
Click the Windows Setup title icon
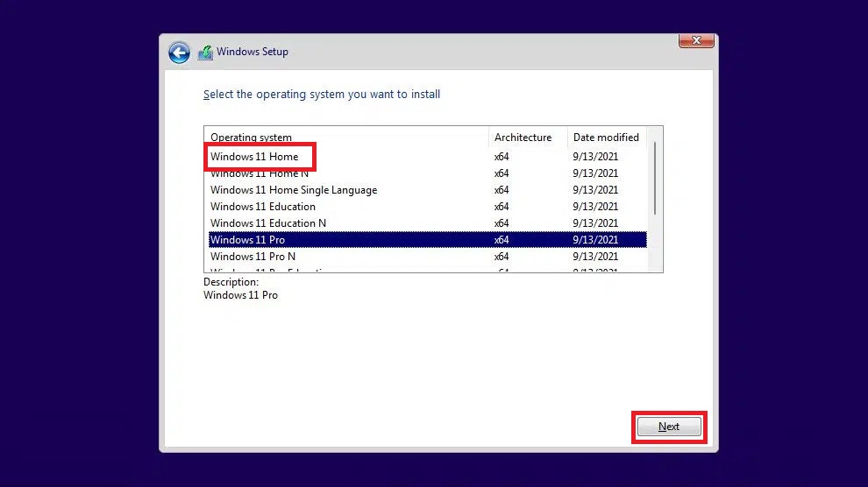click(205, 53)
